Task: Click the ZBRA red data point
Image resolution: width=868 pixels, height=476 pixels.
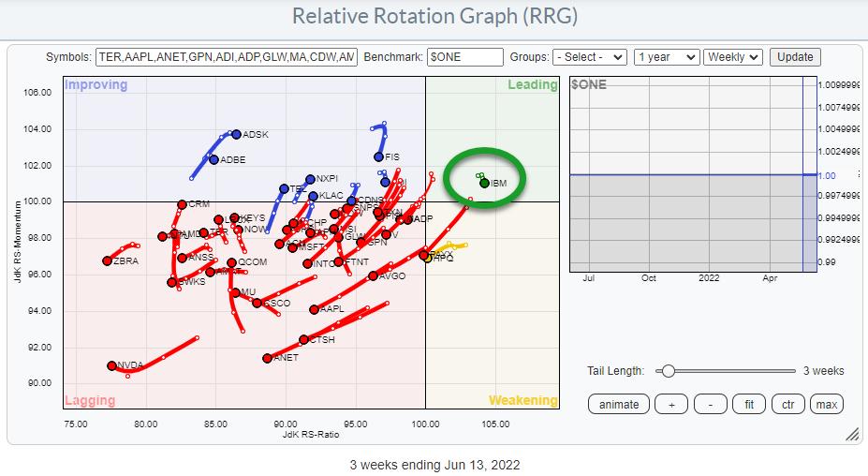Action: [108, 261]
